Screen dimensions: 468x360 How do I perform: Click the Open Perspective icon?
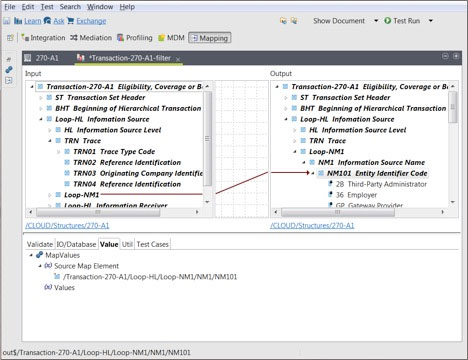click(10, 38)
